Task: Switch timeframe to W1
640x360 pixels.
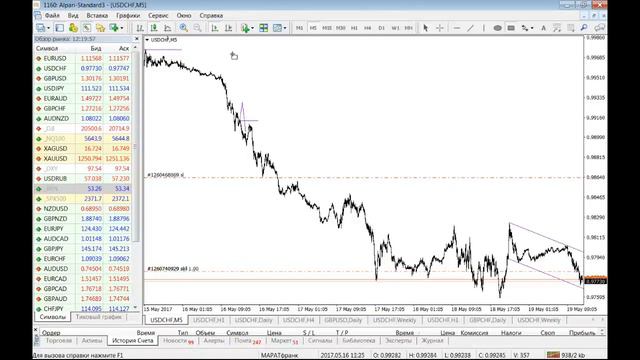Action: [x=395, y=28]
